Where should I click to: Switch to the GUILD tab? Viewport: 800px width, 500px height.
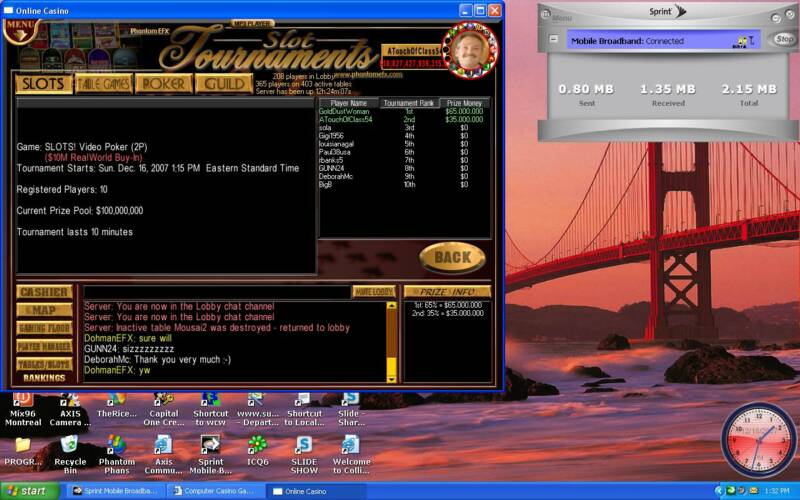tap(224, 84)
